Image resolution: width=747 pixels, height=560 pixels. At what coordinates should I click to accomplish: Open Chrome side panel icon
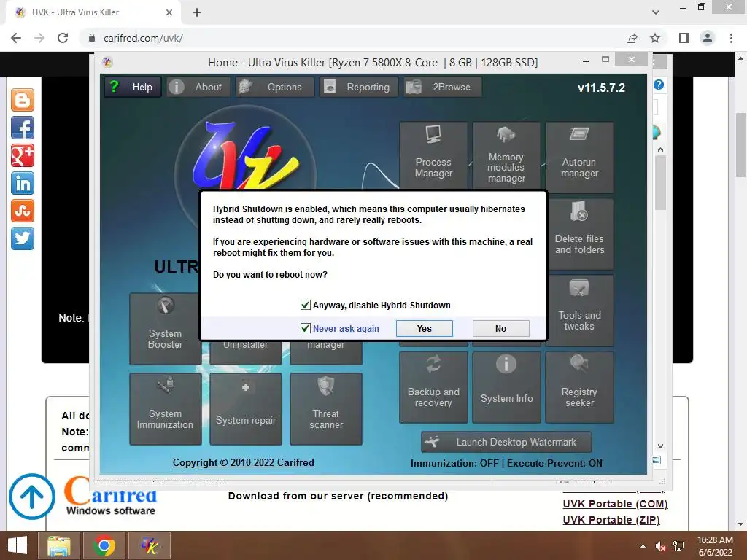click(684, 38)
